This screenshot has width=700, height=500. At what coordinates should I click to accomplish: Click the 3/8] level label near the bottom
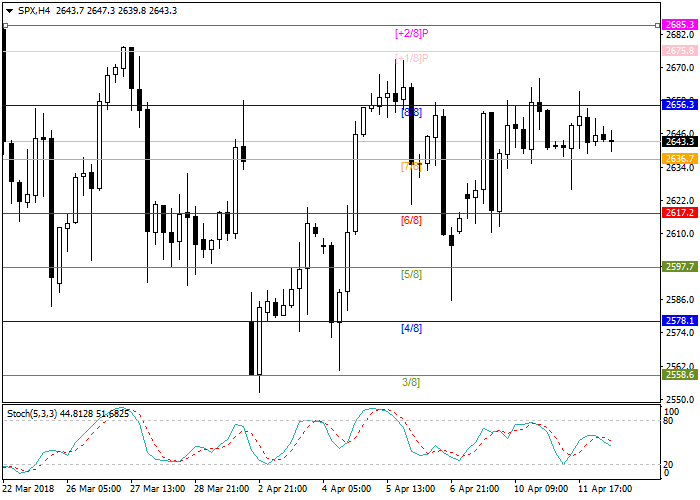(411, 382)
